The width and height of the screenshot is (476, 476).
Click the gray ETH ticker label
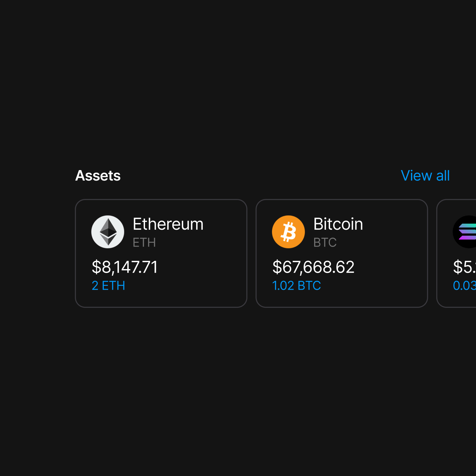click(x=144, y=242)
